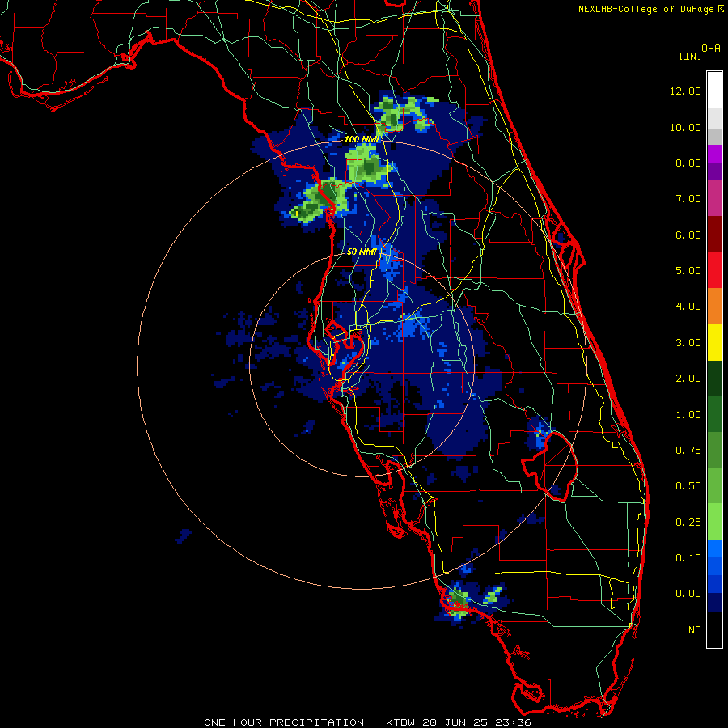728x728 pixels.
Task: Click the ONE HOUR PRECIPITATION title text
Action: tap(284, 722)
